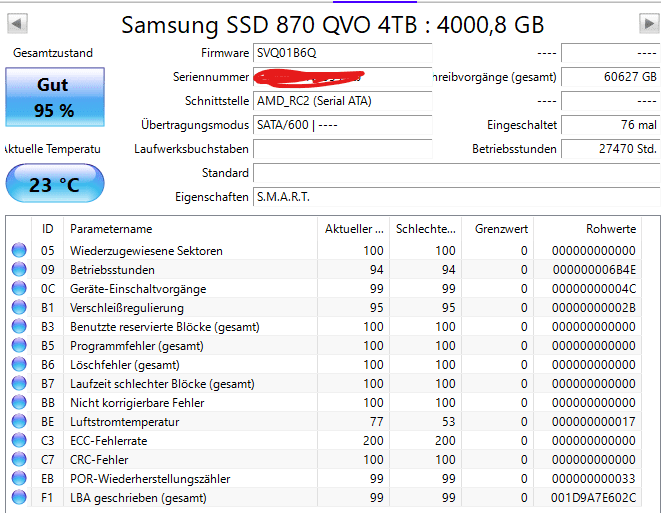Click Schnittstelle field AMD_RC2 (Serial ATA)
The image size is (661, 513).
(x=343, y=101)
